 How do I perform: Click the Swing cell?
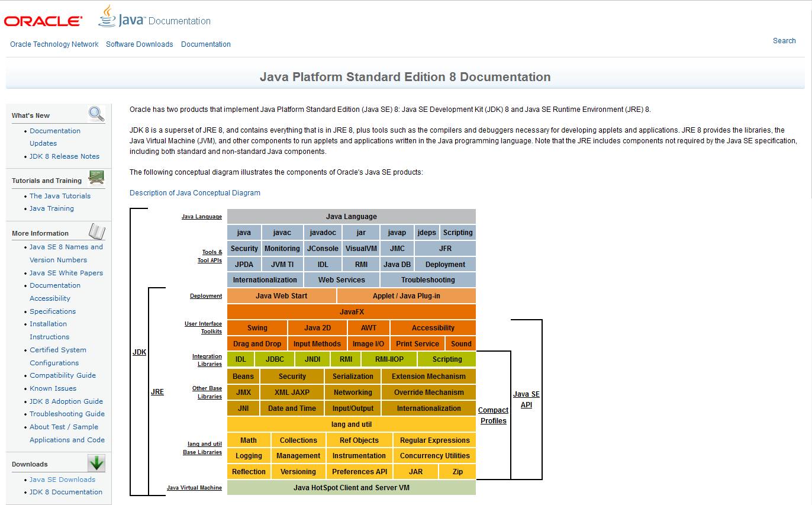coord(257,328)
